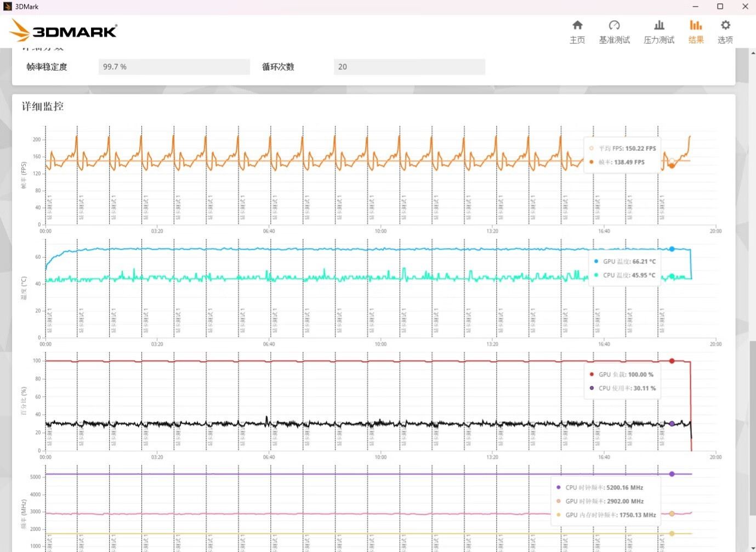Image resolution: width=756 pixels, height=552 pixels.
Task: Click the 帧率 (FPS) axis label
Action: (x=24, y=175)
